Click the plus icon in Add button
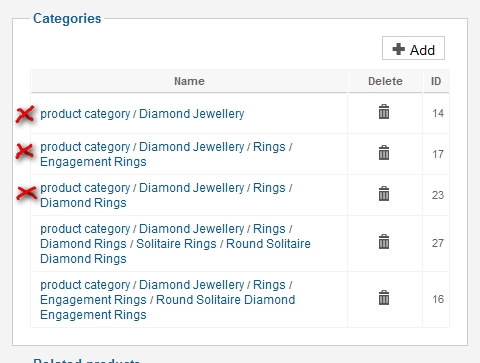 [398, 49]
